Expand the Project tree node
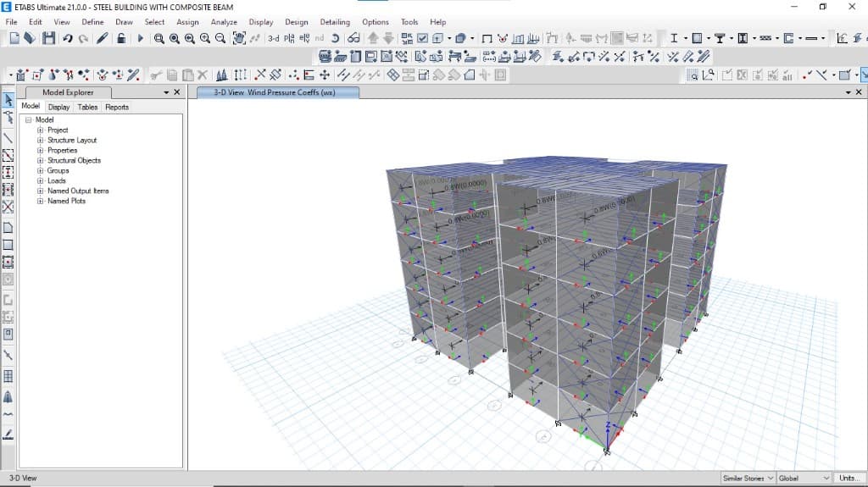Screen dimensions: 868x487 click(x=40, y=130)
